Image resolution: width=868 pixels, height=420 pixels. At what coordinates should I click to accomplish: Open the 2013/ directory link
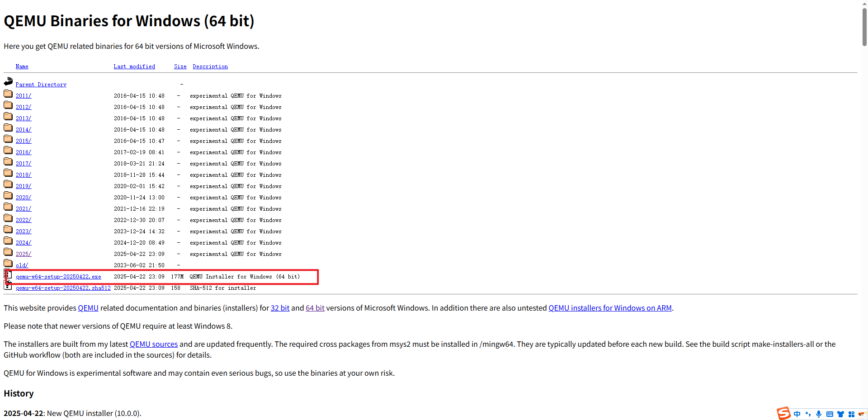[x=24, y=118]
